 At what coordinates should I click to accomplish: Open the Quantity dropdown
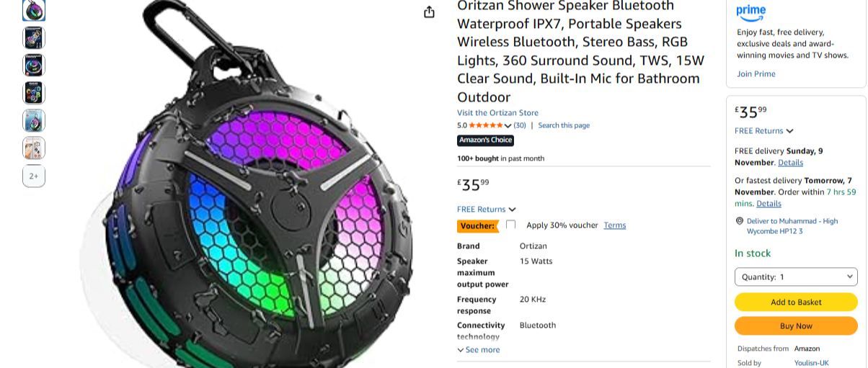coord(796,277)
